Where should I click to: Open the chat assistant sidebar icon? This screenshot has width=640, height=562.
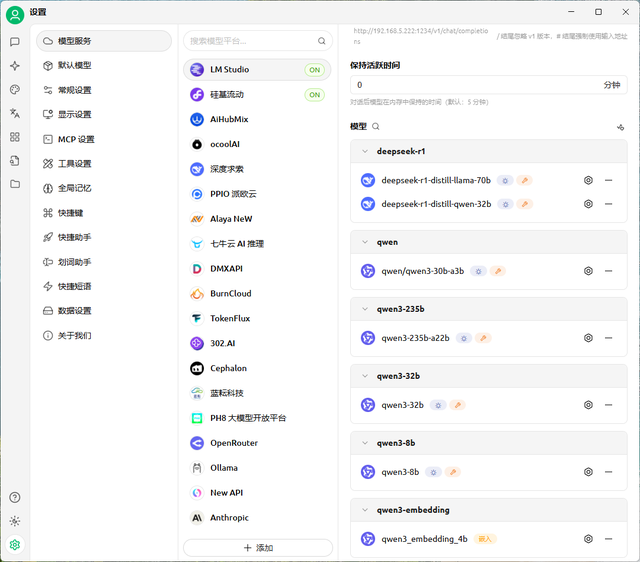[x=15, y=42]
